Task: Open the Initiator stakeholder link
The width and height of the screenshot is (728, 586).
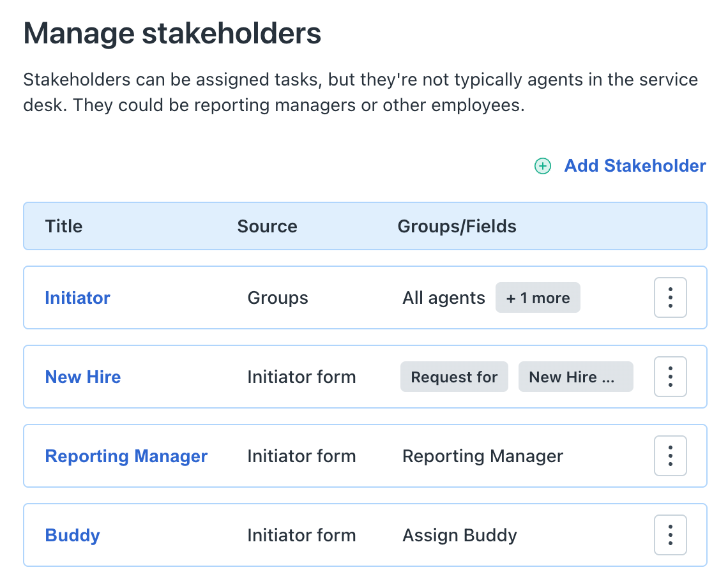Action: 77,297
